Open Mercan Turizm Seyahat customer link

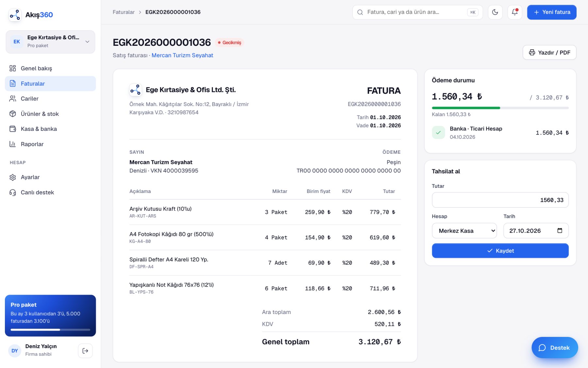tap(182, 55)
